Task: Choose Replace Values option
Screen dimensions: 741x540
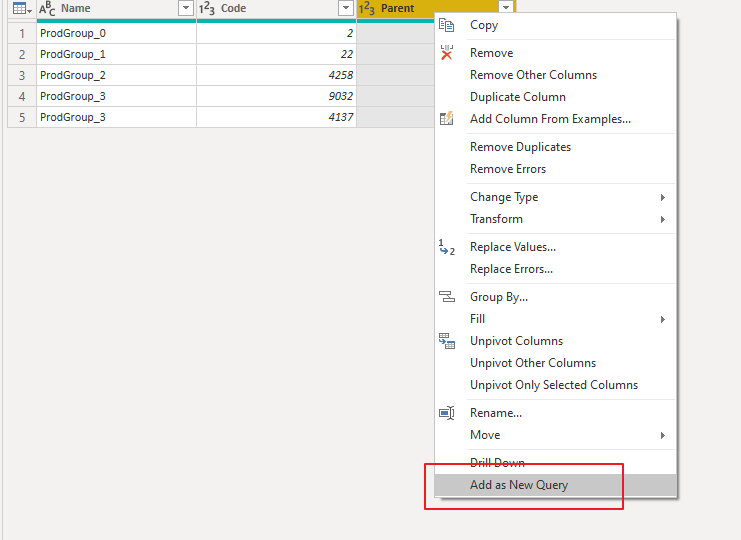Action: tap(556, 247)
